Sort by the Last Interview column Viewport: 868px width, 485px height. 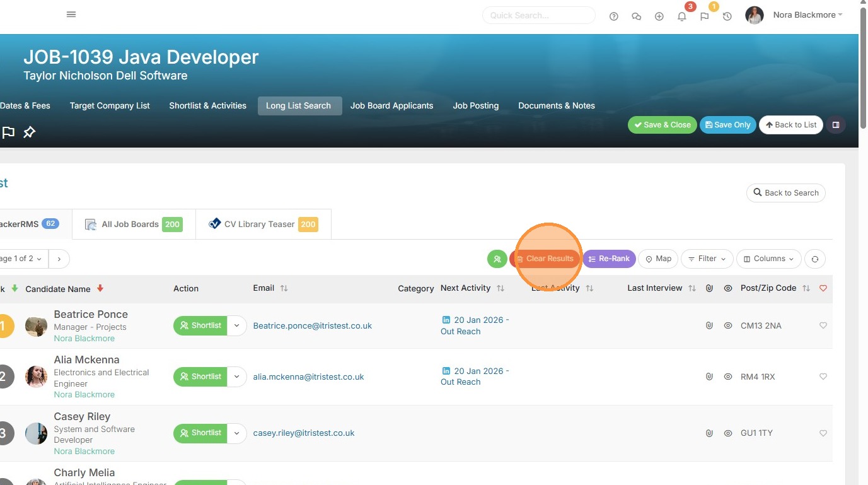click(661, 288)
